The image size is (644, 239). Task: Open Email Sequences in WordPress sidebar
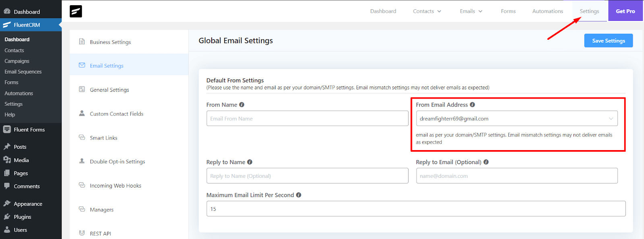[23, 72]
